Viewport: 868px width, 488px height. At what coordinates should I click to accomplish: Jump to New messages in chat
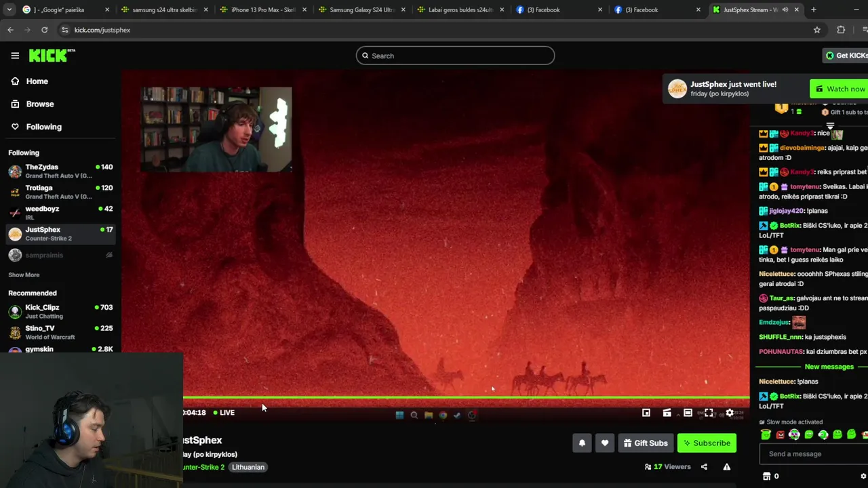829,367
